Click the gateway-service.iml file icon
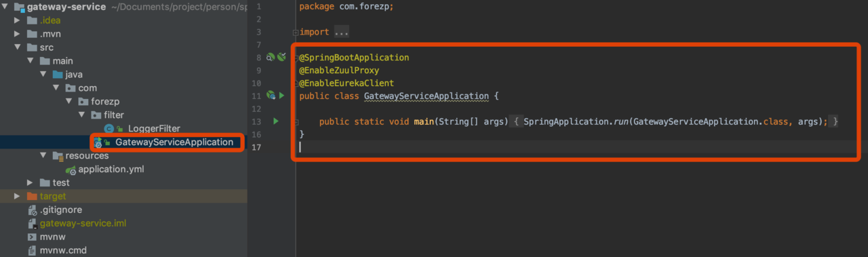The height and width of the screenshot is (257, 868). [x=32, y=224]
